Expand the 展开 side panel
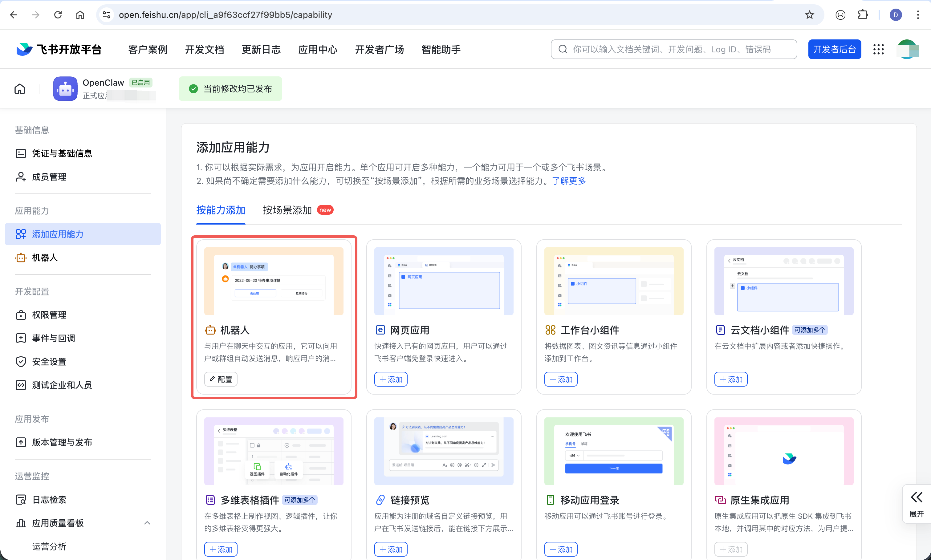Image resolution: width=931 pixels, height=560 pixels. coord(916,504)
